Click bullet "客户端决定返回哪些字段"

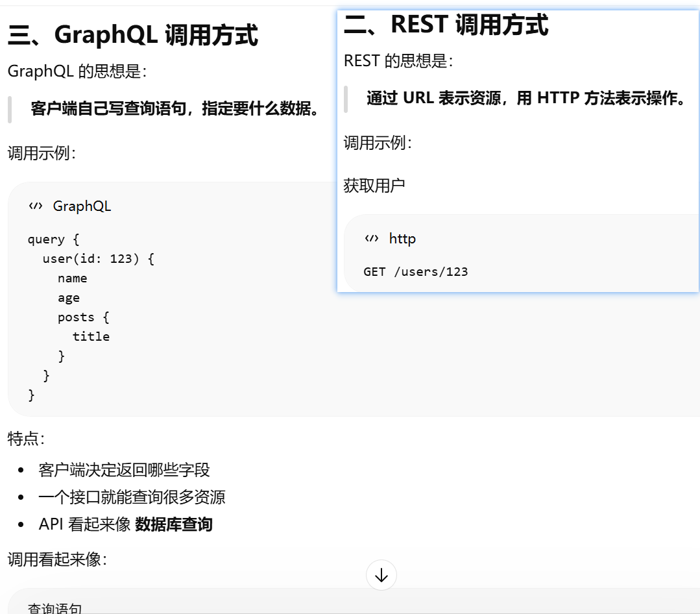coord(124,470)
